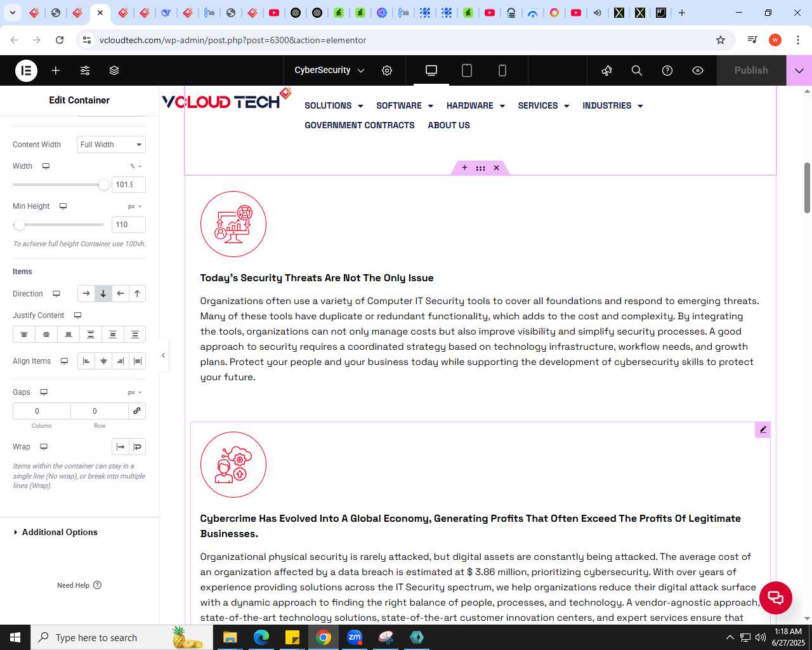This screenshot has height=650, width=812.
Task: Click the Publish button
Action: (751, 70)
